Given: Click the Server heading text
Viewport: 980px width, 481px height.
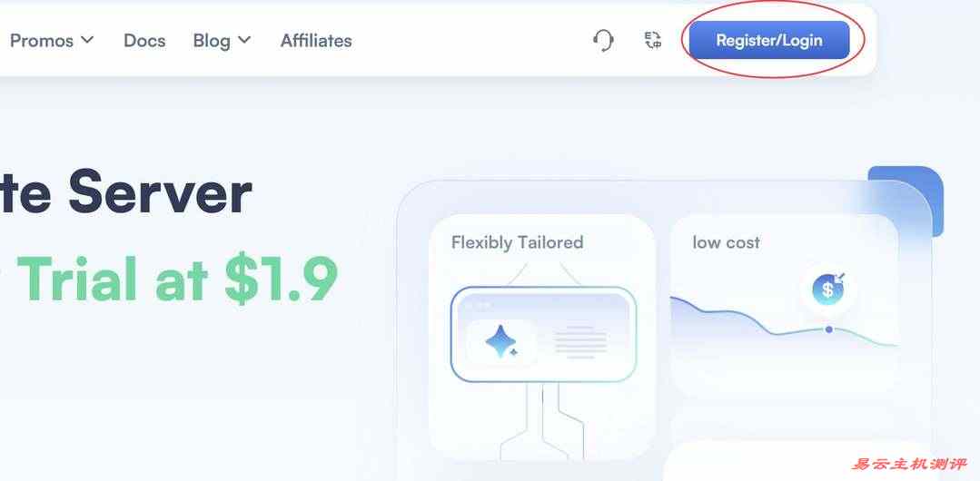Looking at the screenshot, I should click(160, 191).
